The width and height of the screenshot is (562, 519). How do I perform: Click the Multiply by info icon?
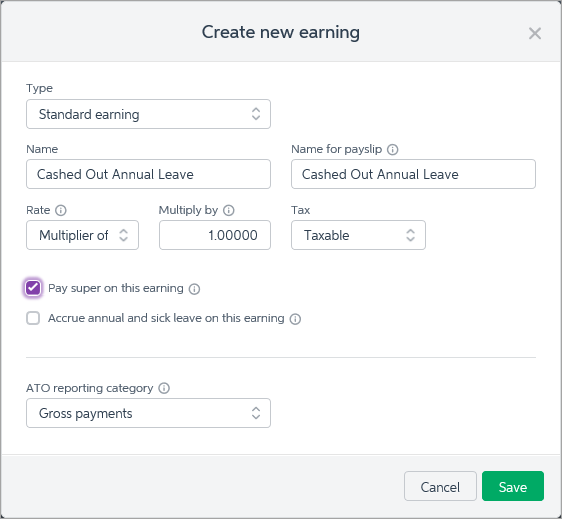pyautogui.click(x=229, y=210)
